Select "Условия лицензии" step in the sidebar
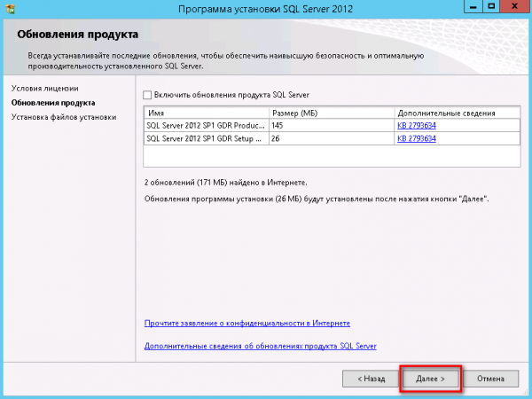 pyautogui.click(x=45, y=89)
